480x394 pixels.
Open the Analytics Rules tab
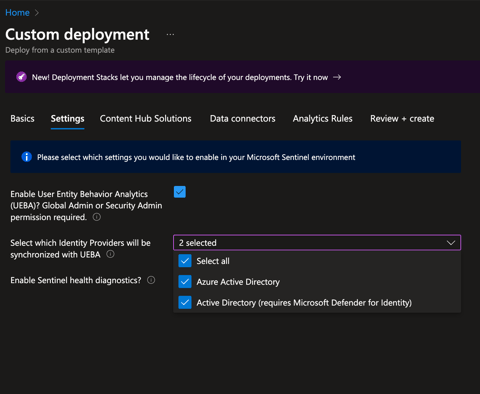pyautogui.click(x=323, y=119)
